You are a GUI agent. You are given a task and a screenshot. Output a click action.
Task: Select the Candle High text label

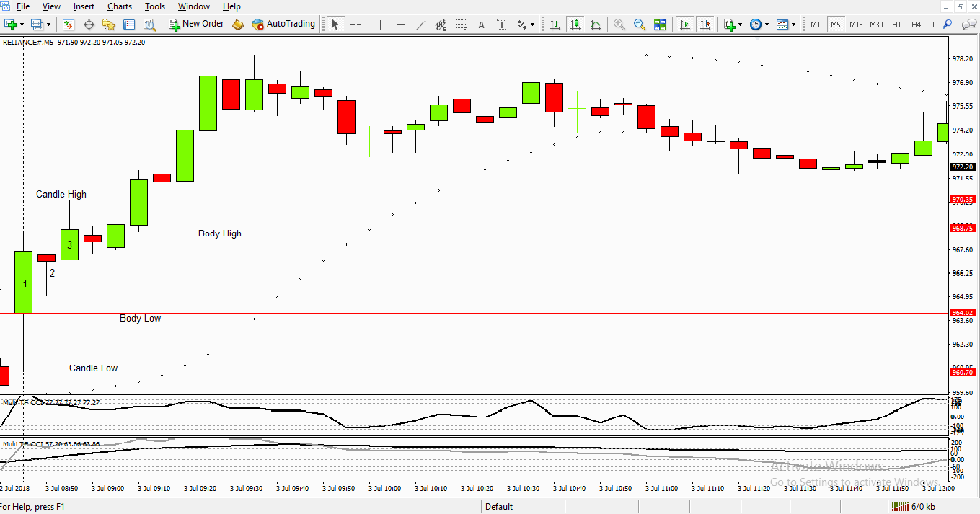[61, 194]
